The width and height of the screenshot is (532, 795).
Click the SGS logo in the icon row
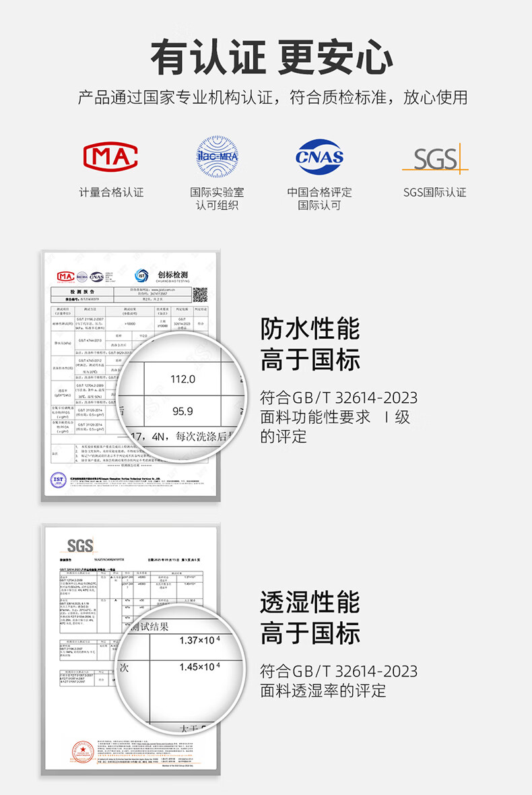435,158
